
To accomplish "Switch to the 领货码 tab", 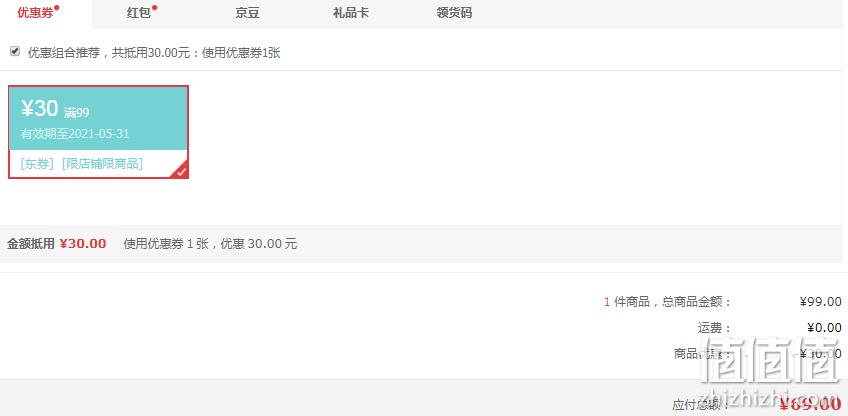I will [454, 13].
